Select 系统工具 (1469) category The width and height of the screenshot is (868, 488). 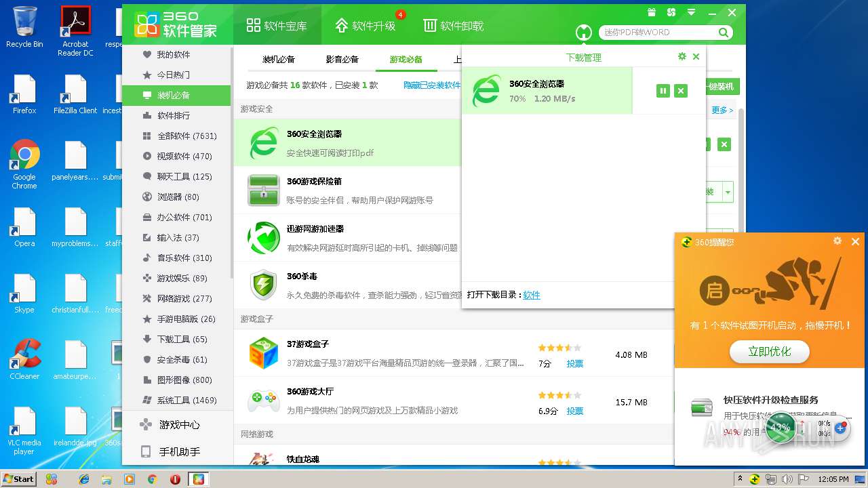coord(176,400)
